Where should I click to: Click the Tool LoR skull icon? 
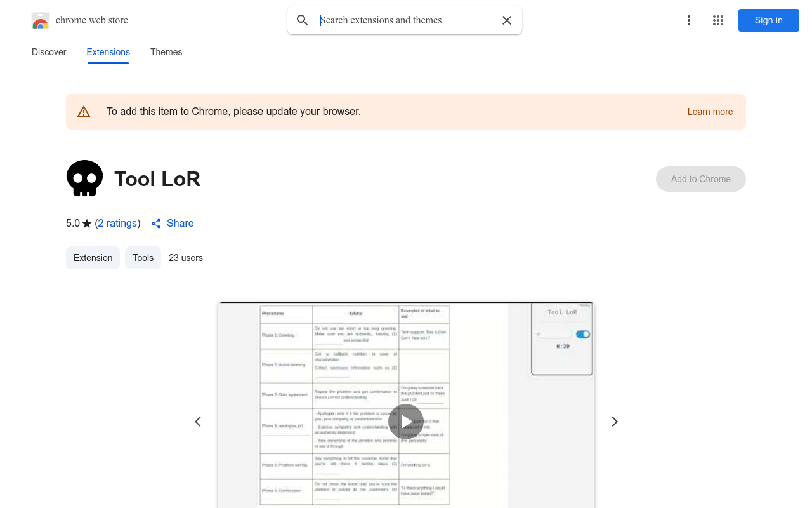85,178
